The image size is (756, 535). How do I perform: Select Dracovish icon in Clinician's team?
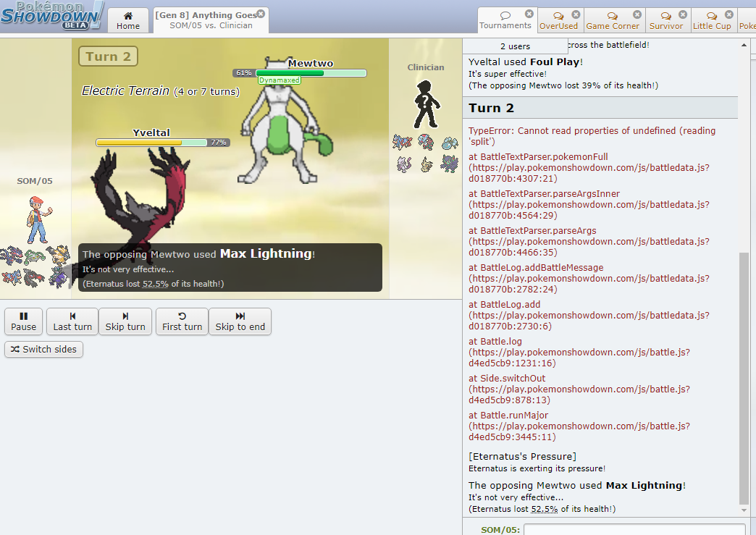[426, 142]
